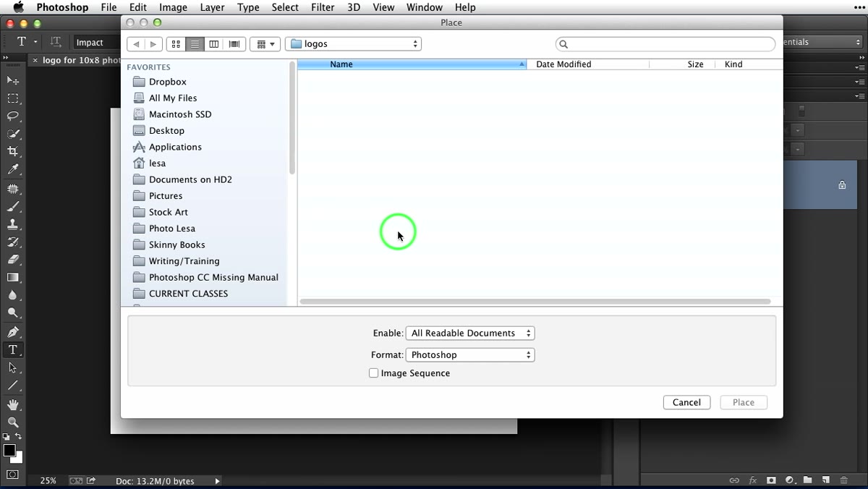Toggle the Image Sequence checkbox
The width and height of the screenshot is (868, 489).
coord(373,373)
